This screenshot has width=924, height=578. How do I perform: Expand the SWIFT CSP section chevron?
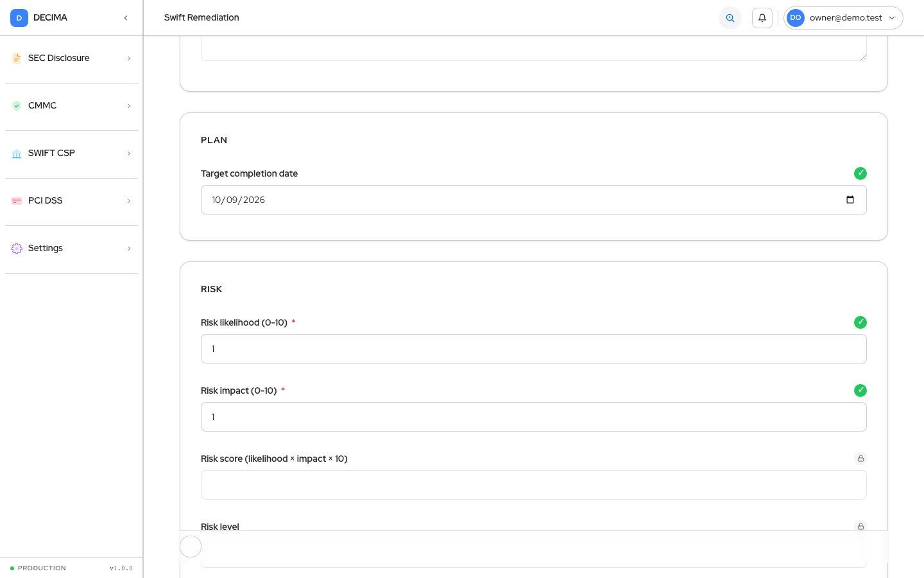[x=129, y=153]
